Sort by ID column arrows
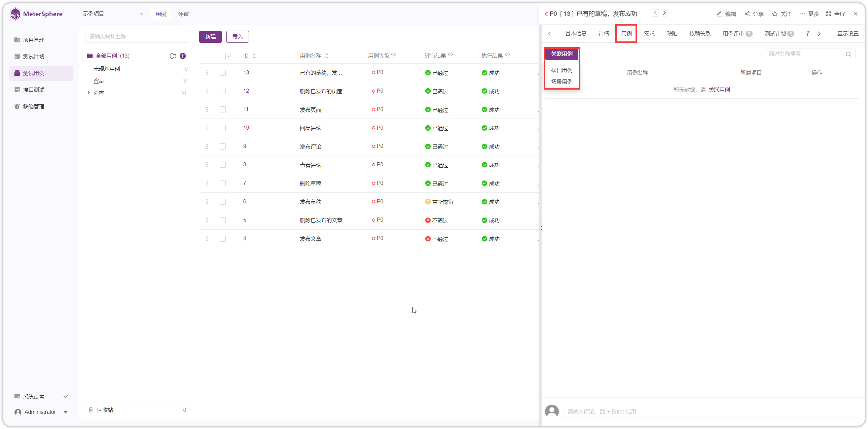Screen dimensions: 868x429 pos(254,56)
